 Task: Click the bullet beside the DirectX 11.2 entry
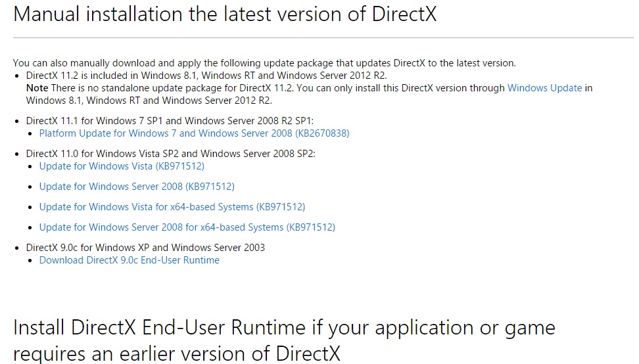pyautogui.click(x=18, y=76)
